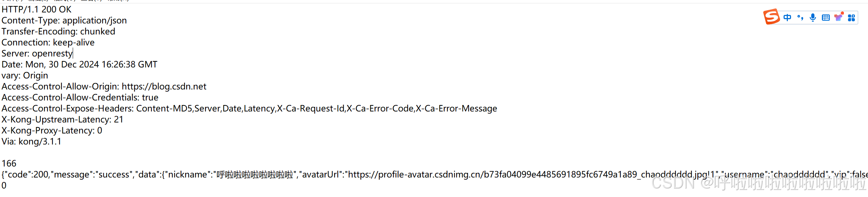This screenshot has width=868, height=197.
Task: Toggle Chinese punctuation mode icon
Action: coord(800,17)
